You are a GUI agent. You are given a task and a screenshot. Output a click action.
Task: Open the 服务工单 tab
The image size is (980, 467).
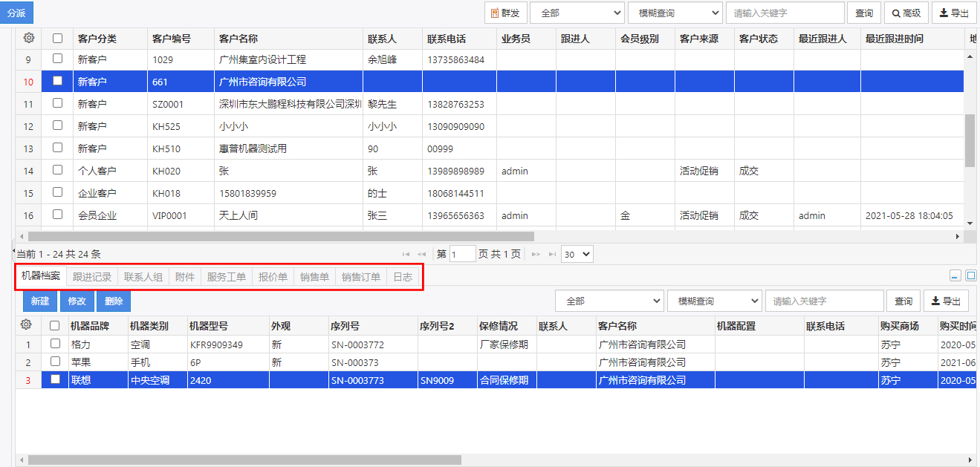point(226,277)
